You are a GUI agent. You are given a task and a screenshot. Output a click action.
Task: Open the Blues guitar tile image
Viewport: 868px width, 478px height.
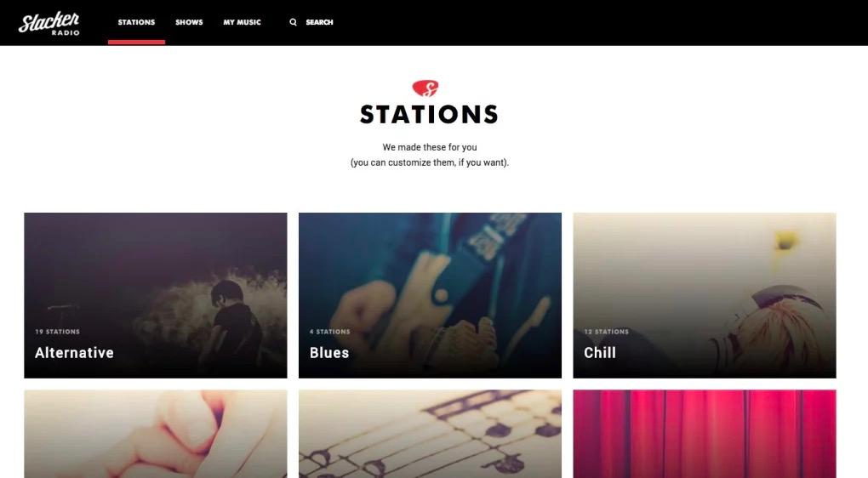tap(430, 295)
